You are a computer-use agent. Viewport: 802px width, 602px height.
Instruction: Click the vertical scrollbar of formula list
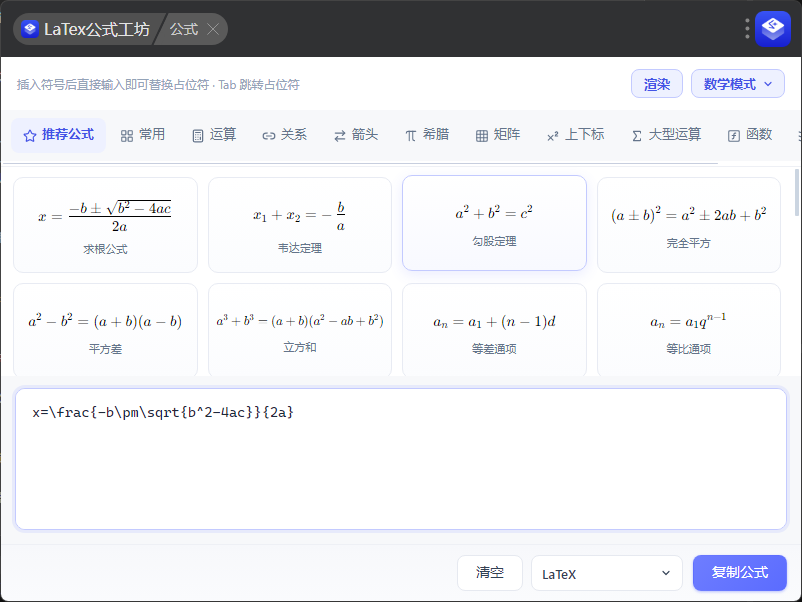(796, 193)
